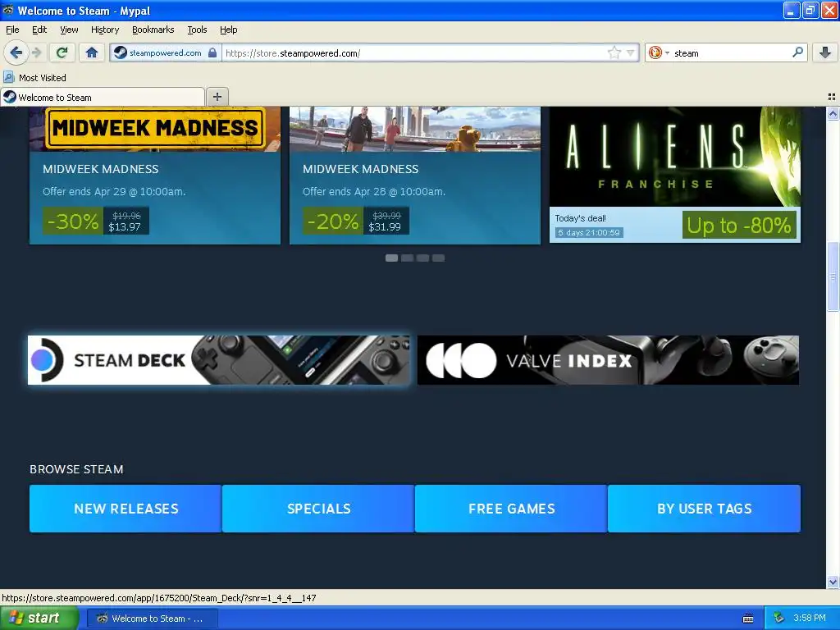Screen dimensions: 840x630
Task: Open the tab groups icon at tab bar end
Action: (x=832, y=97)
